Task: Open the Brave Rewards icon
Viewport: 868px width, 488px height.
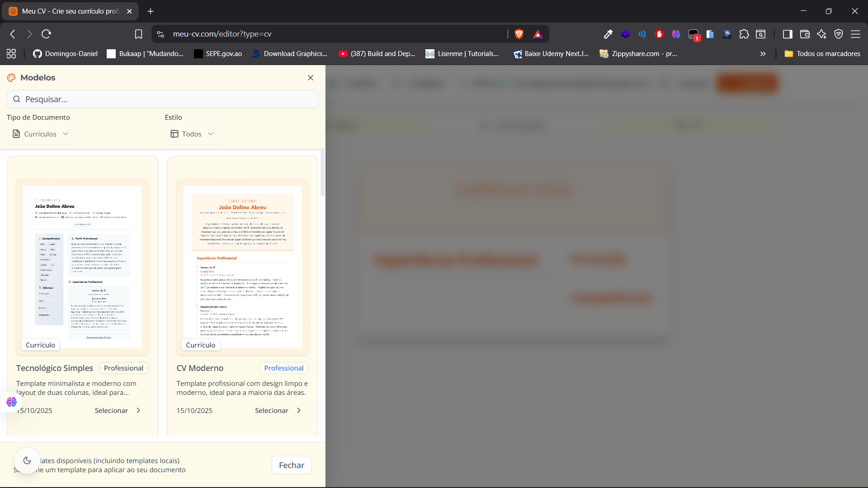Action: tap(538, 34)
